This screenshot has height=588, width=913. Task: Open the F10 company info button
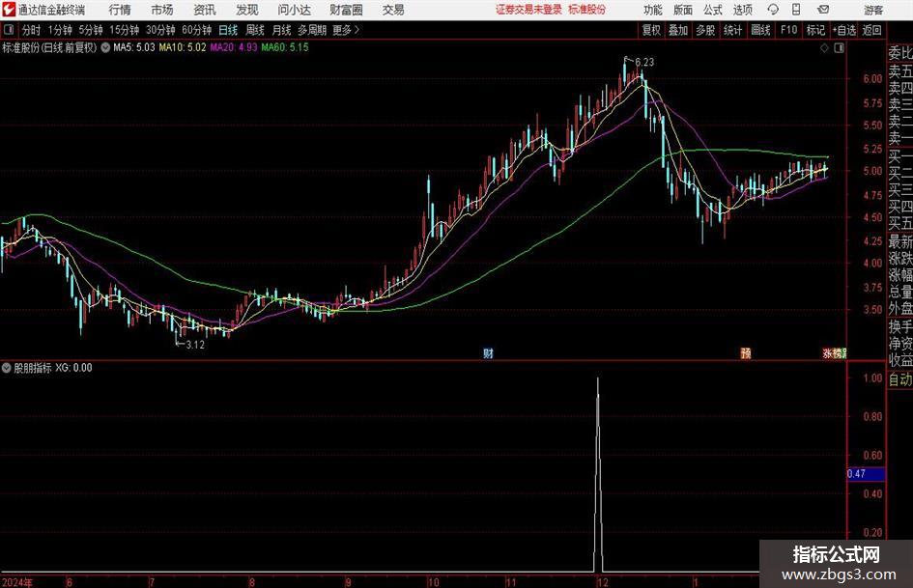[x=789, y=30]
